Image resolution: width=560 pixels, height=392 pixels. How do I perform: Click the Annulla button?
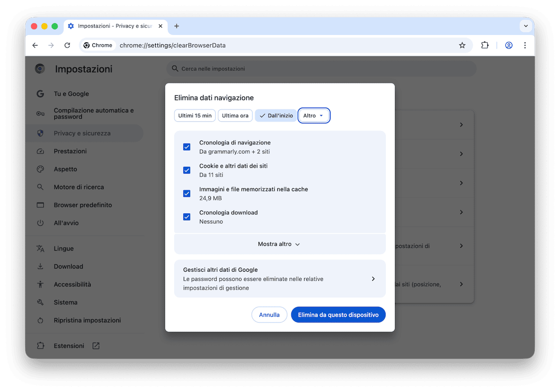[269, 315]
